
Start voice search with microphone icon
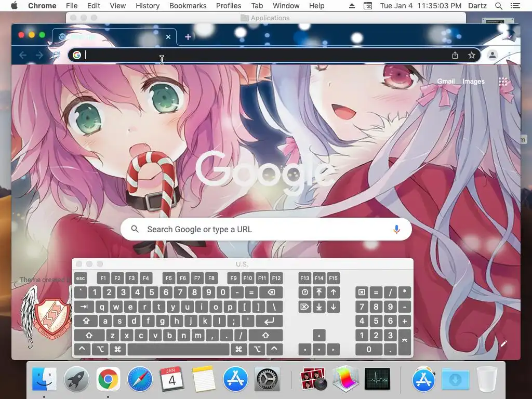[396, 229]
